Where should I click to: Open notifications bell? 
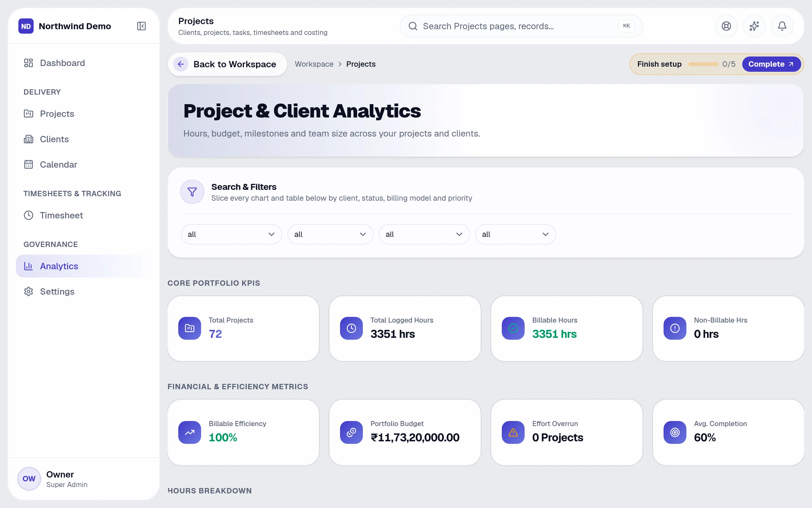coord(782,26)
